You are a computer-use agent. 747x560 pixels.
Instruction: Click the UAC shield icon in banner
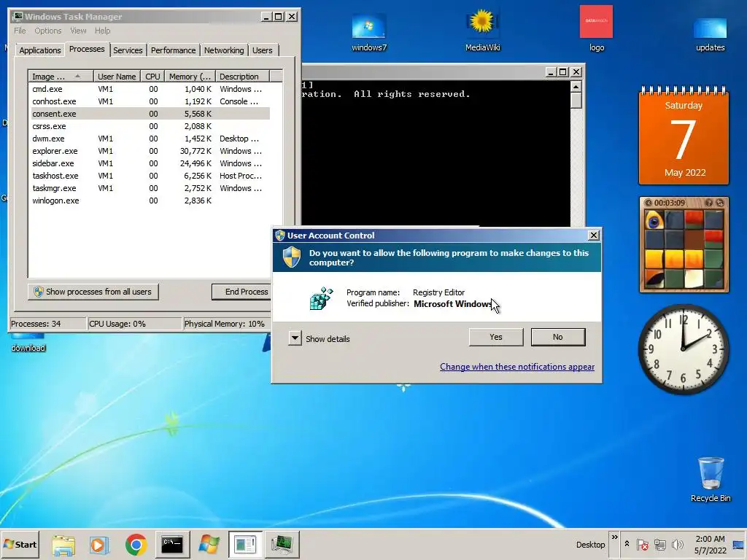[292, 257]
